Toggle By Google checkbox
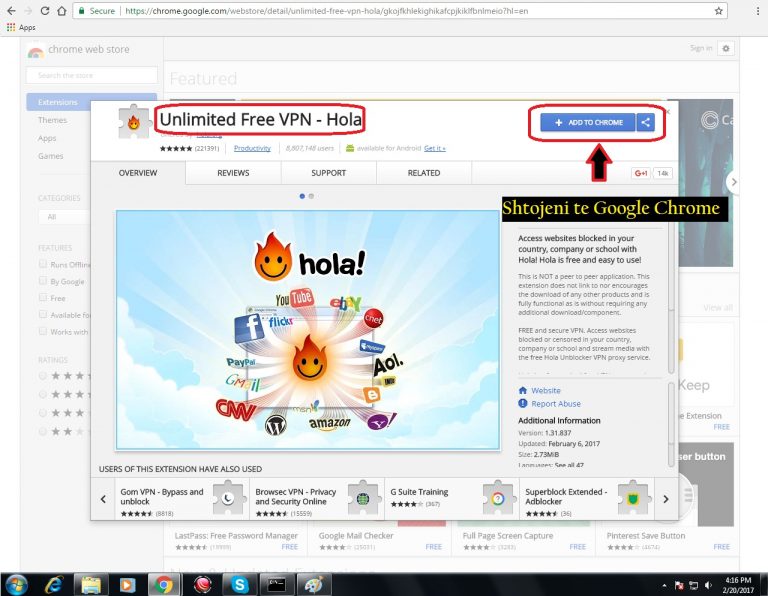Image resolution: width=768 pixels, height=596 pixels. (x=43, y=281)
